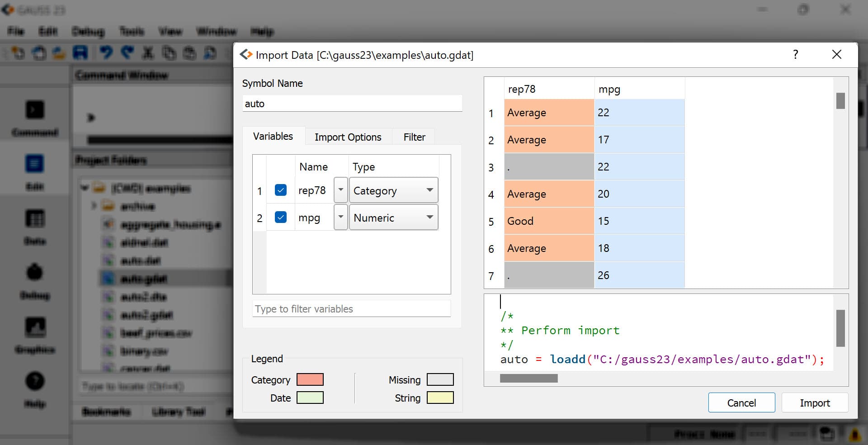Select the mpg column header in preview

click(x=639, y=89)
